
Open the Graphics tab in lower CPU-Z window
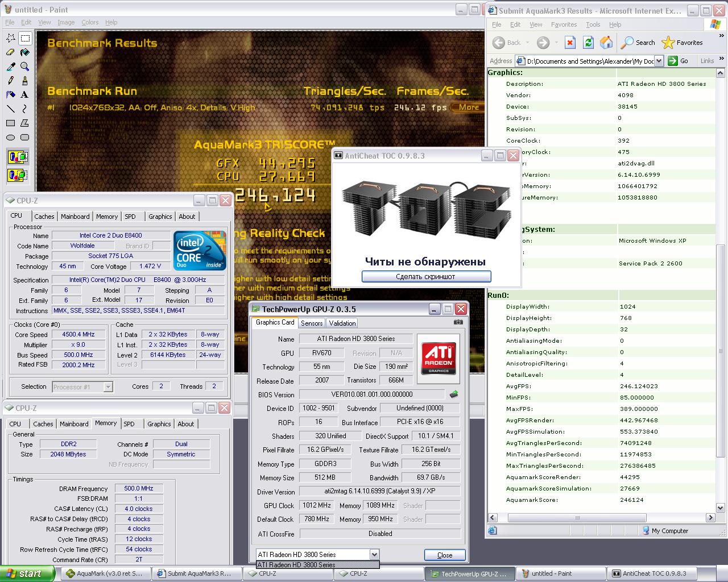point(159,424)
